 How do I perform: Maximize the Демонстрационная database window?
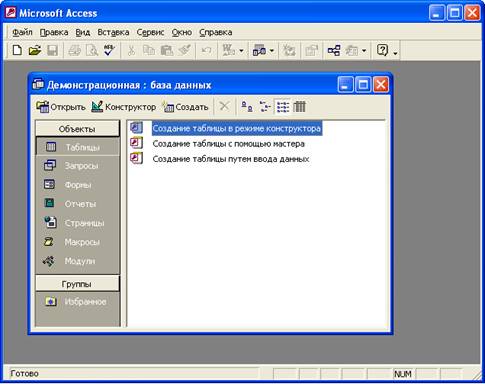(363, 85)
